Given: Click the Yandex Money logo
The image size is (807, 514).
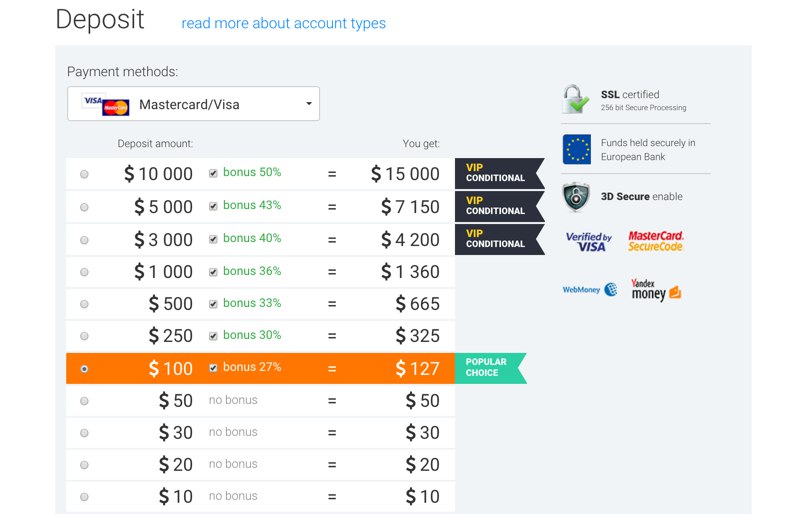Looking at the screenshot, I should tap(656, 290).
